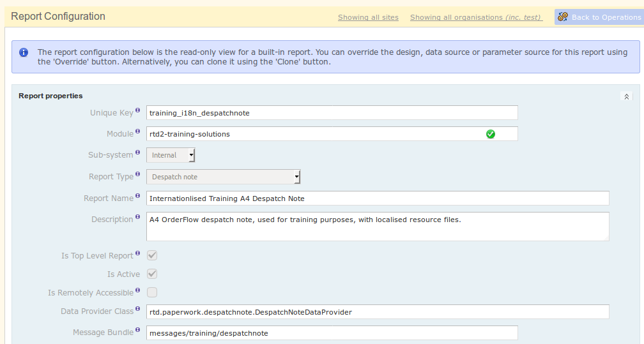Open the Sub-system Internal dropdown
Screen dimensions: 644x344
pos(171,155)
